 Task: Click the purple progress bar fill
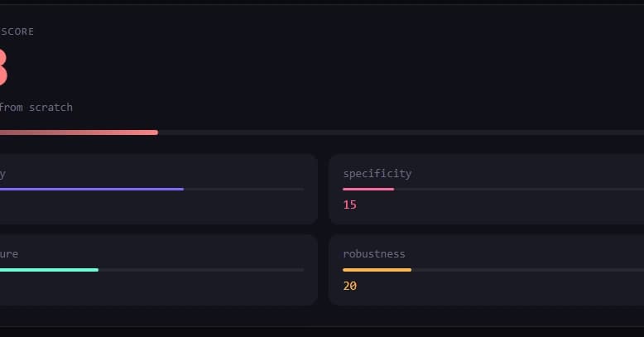91,189
